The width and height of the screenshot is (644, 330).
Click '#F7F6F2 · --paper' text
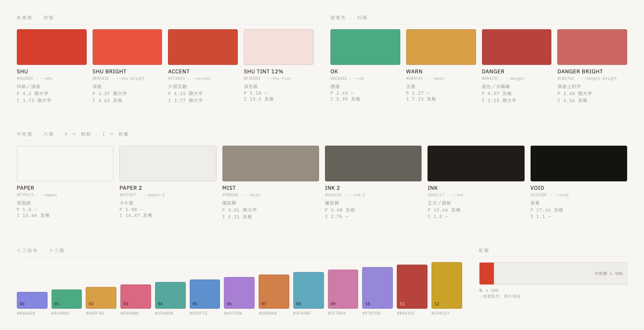click(x=37, y=195)
